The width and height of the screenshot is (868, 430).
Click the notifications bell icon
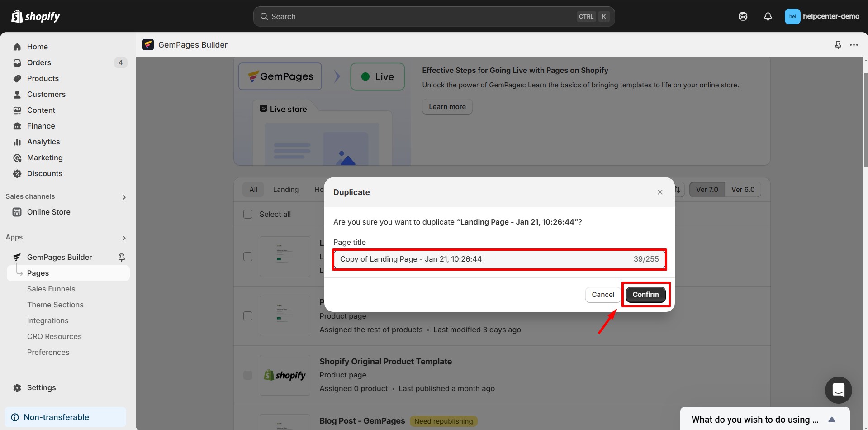pyautogui.click(x=768, y=16)
